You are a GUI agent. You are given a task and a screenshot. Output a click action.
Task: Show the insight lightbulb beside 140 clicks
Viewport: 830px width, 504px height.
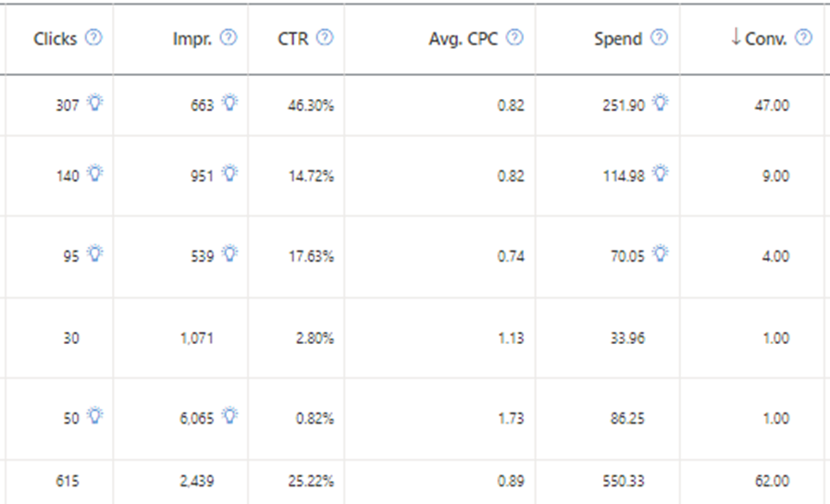[95, 173]
